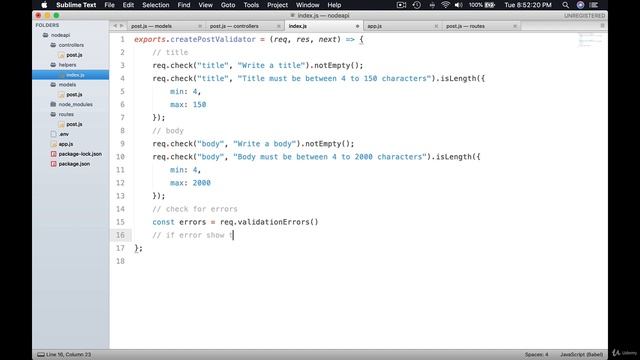Click the '// check for errors' comment
The image size is (640, 360).
point(195,209)
